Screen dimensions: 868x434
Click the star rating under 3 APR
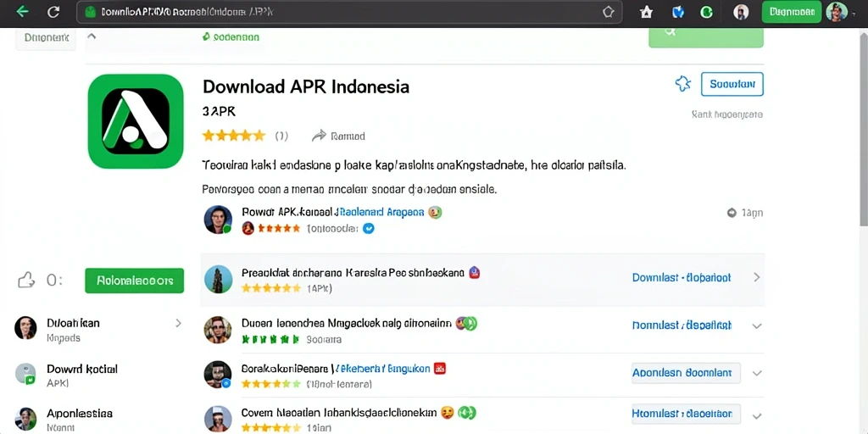[x=234, y=136]
